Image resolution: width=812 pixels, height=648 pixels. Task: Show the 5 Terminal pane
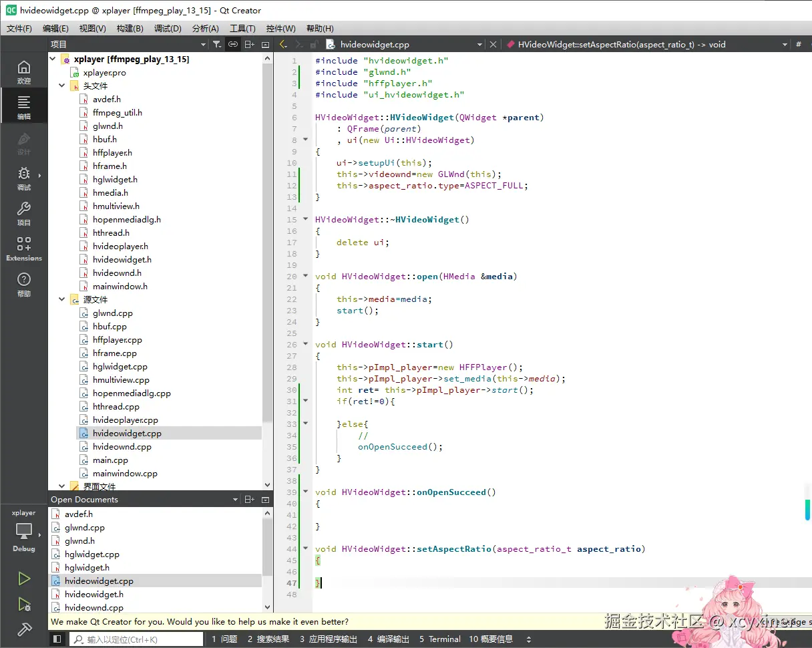[440, 639]
